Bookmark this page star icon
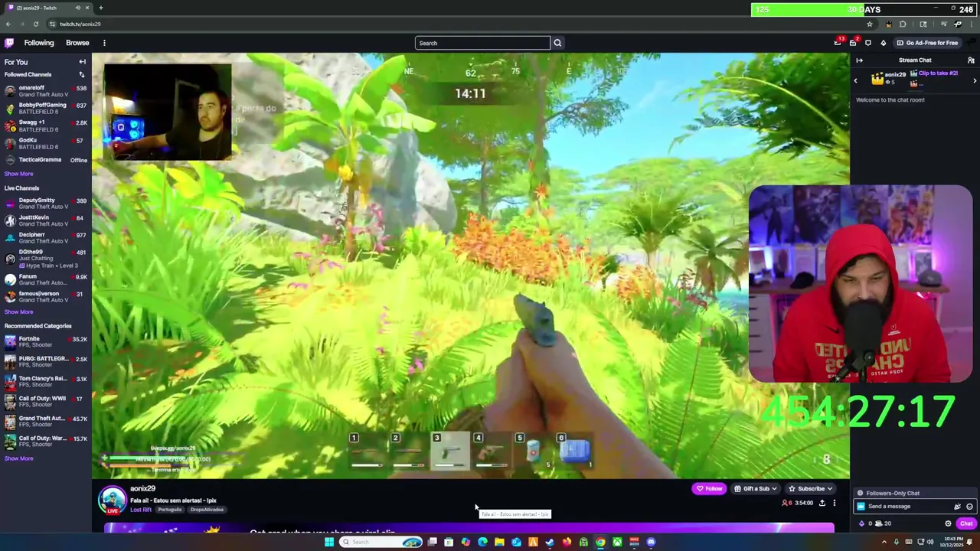The image size is (980, 551). (x=869, y=24)
